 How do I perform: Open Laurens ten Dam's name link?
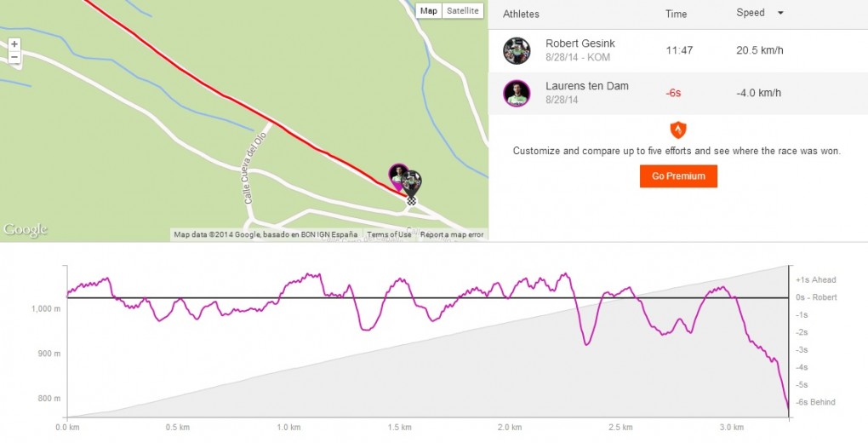[587, 86]
